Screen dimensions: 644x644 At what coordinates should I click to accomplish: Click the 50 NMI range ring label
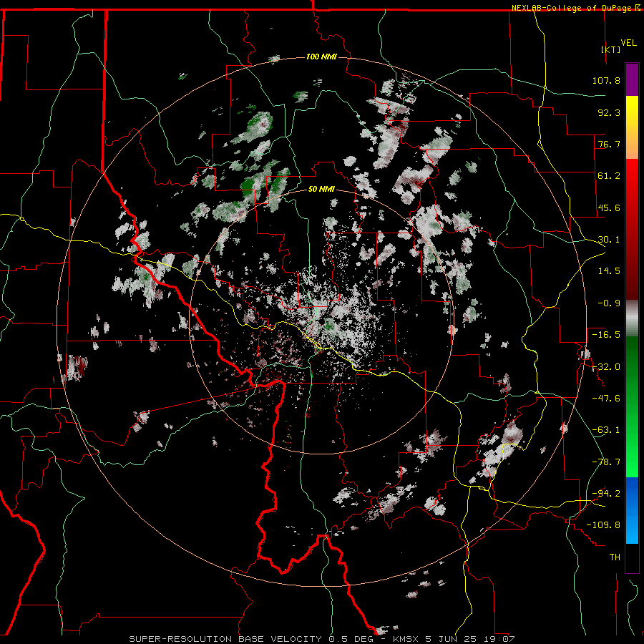(x=321, y=190)
